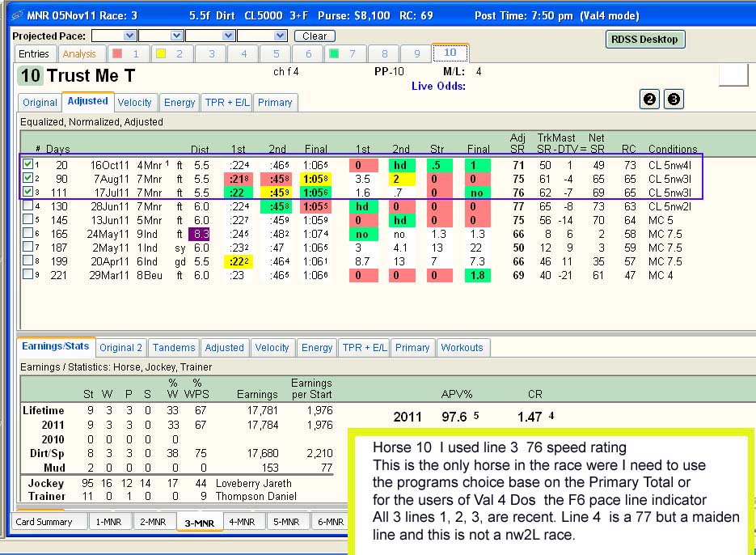This screenshot has width=756, height=555.
Task: Click the circled 3 icon button
Action: (674, 100)
